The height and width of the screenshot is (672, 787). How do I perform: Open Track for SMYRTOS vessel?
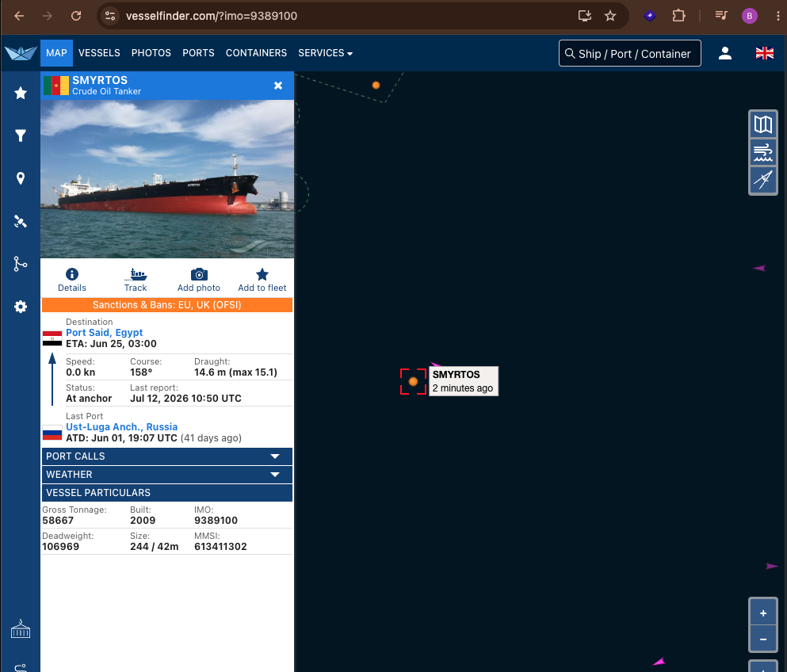pos(136,280)
